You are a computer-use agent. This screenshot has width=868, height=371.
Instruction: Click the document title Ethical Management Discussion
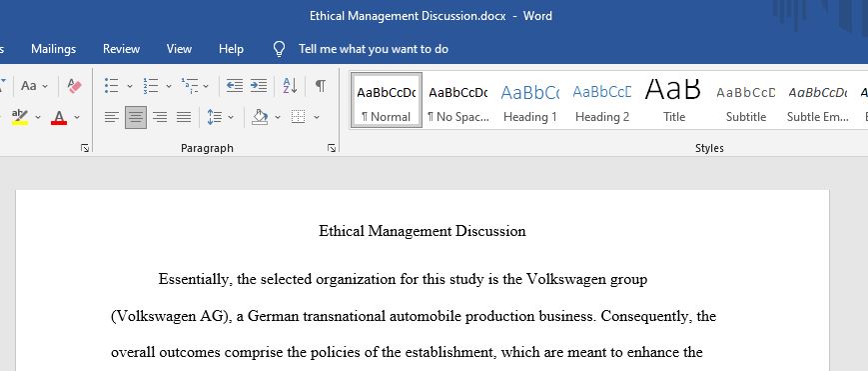click(x=423, y=231)
